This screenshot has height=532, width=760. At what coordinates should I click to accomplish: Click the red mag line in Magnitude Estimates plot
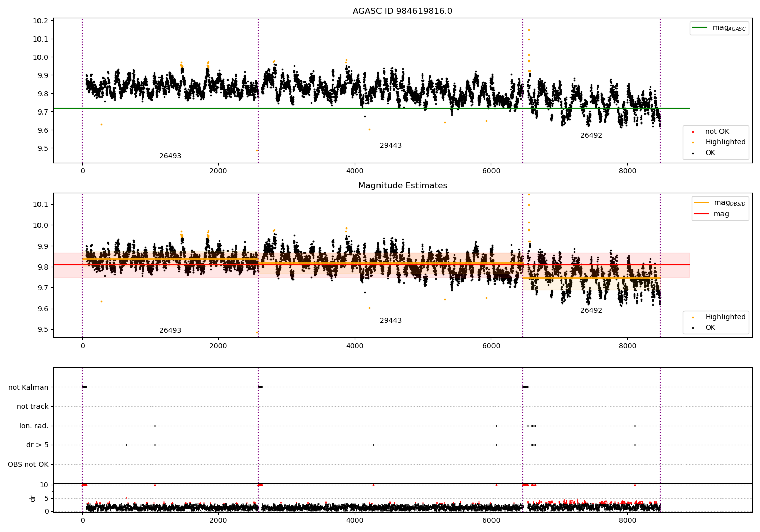point(371,265)
